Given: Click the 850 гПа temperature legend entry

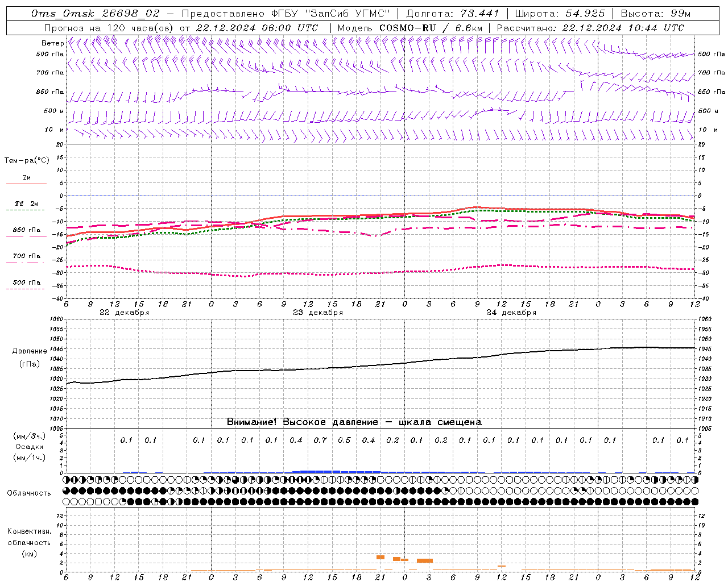Looking at the screenshot, I should coord(27,230).
